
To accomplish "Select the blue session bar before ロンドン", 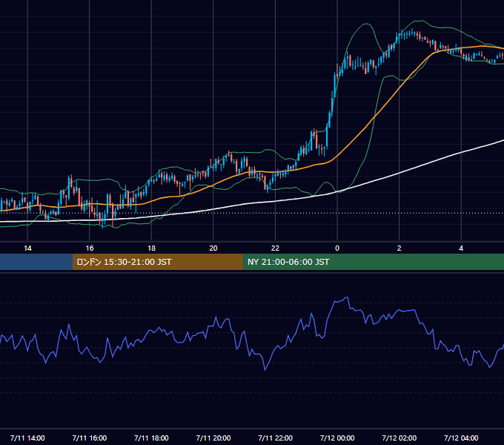I will click(x=36, y=262).
